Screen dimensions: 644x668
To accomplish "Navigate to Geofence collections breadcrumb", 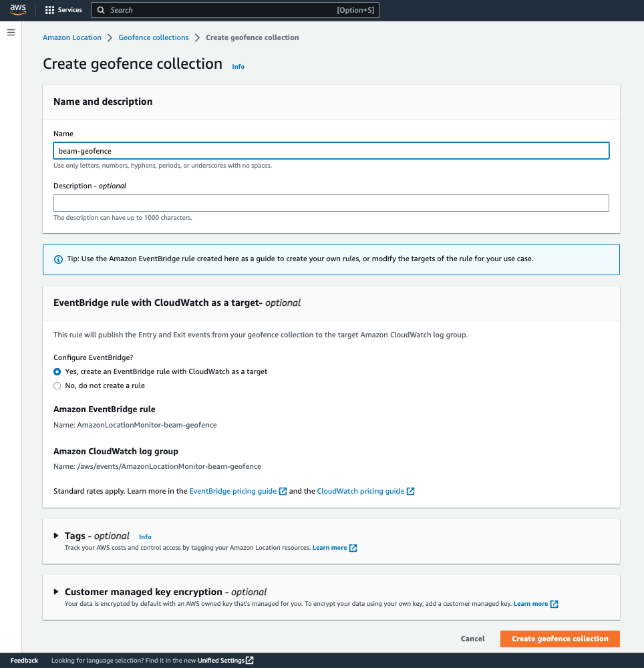I will 154,37.
